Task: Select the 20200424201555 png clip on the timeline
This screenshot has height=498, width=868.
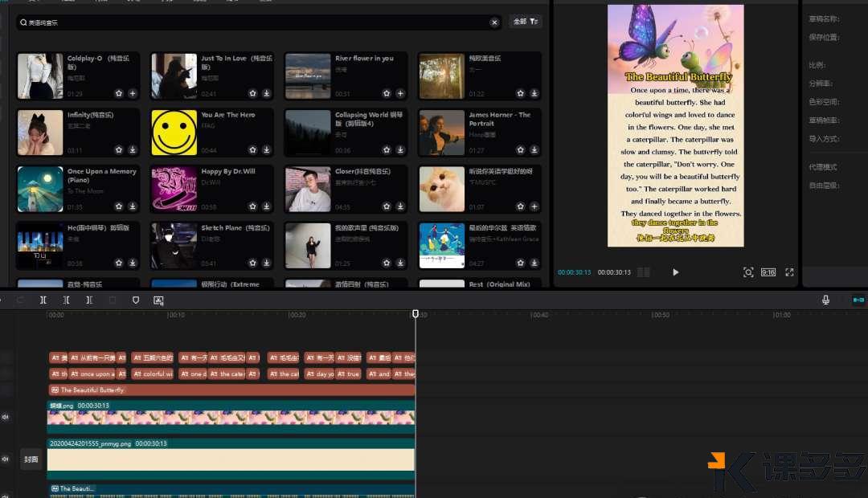Action: click(231, 459)
